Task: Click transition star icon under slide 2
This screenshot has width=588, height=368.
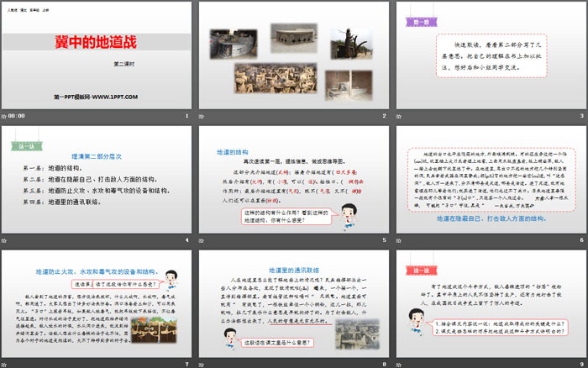Action: click(x=202, y=116)
